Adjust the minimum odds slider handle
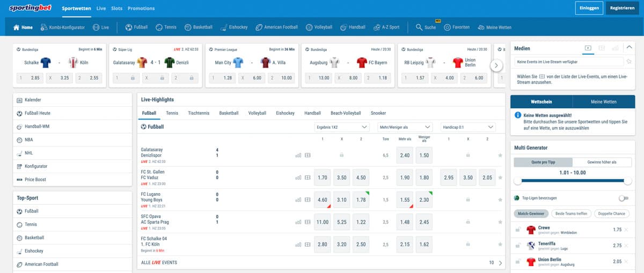The width and height of the screenshot is (644, 273). tap(517, 181)
